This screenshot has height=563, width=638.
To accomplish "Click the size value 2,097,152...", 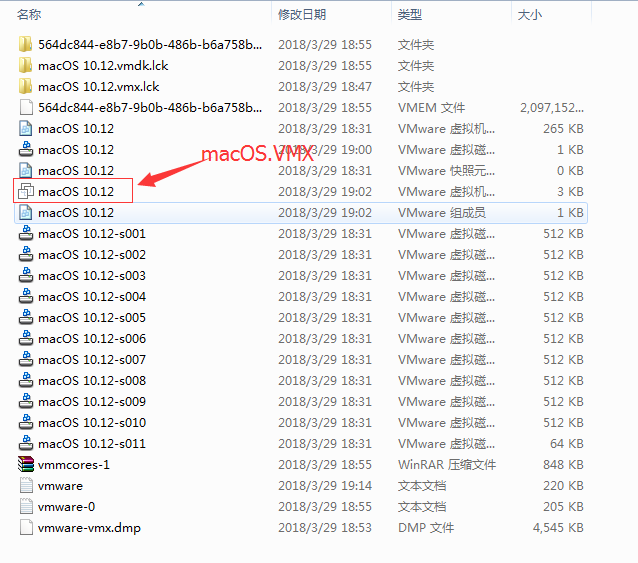I will click(x=552, y=108).
